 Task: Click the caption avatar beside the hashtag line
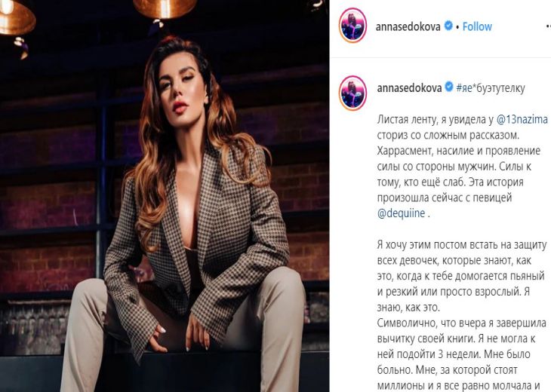coord(352,93)
